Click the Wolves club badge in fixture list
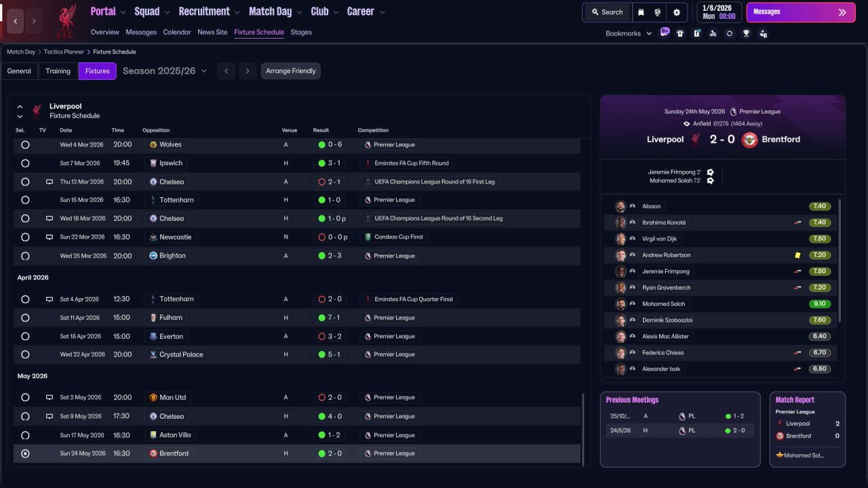 tap(153, 144)
